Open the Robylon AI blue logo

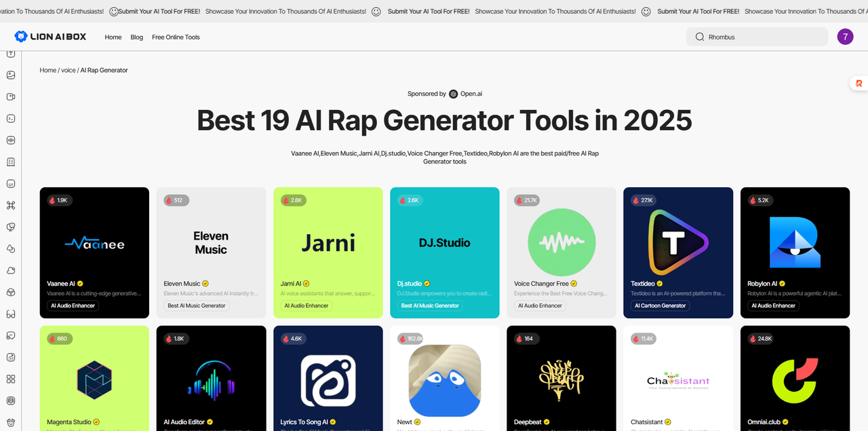(795, 242)
